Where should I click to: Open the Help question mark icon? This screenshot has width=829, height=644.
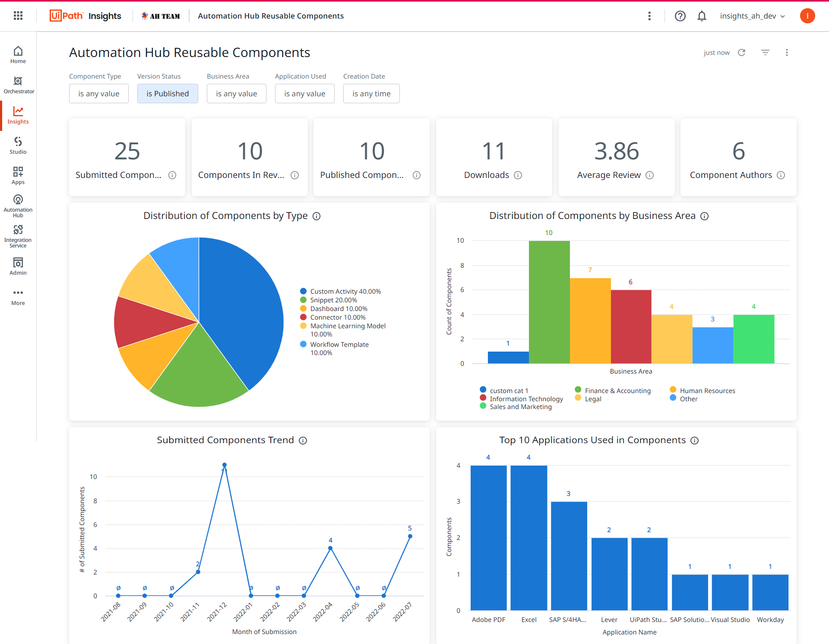[680, 16]
